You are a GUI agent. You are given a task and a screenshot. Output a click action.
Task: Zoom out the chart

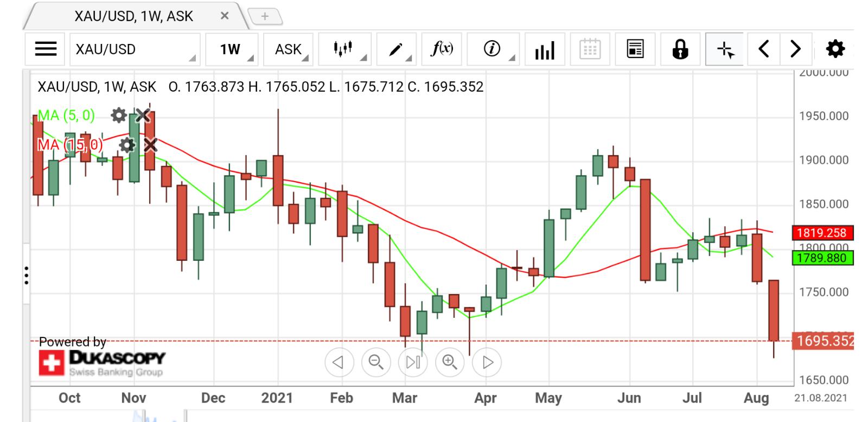pos(376,362)
